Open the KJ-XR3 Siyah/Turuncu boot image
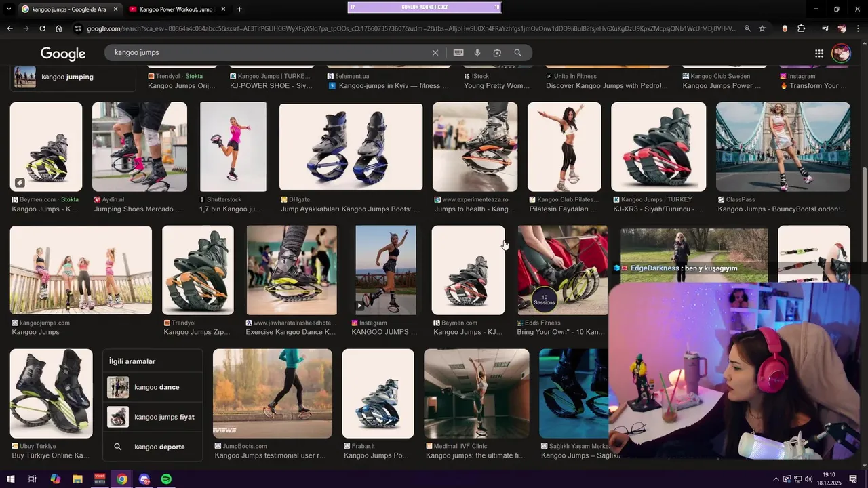 click(x=658, y=147)
